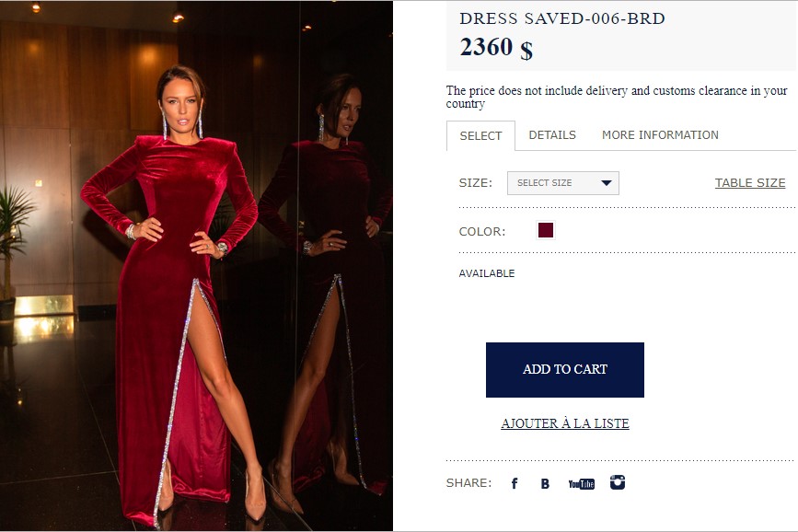Viewport: 798px width, 532px height.
Task: Click the 2360 $ price
Action: tap(496, 48)
